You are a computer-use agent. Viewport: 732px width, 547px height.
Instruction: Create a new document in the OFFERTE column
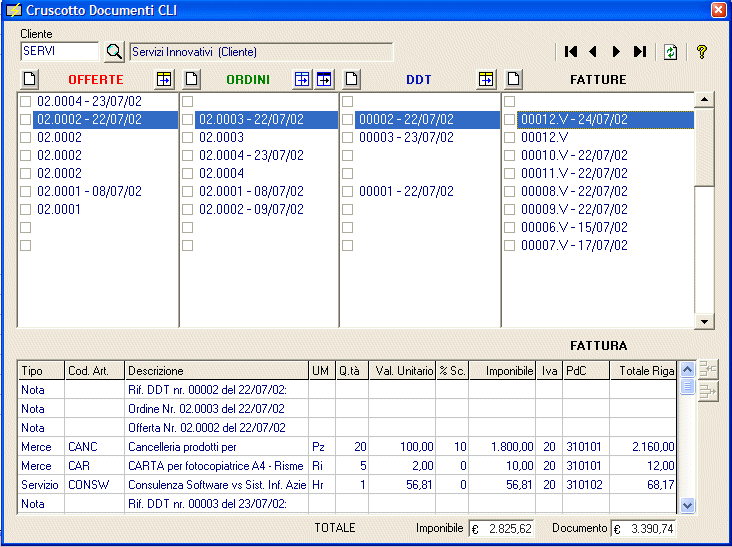pos(29,79)
